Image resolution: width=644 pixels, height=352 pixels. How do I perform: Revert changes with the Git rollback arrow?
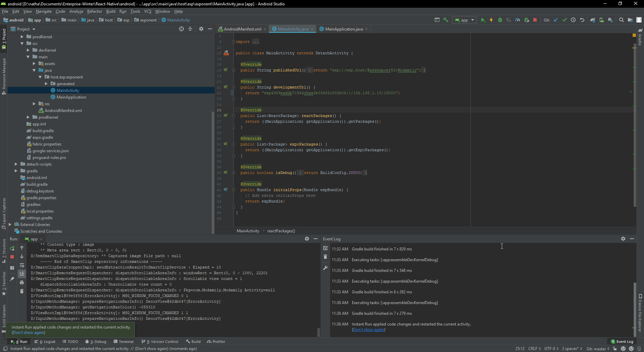click(x=582, y=20)
